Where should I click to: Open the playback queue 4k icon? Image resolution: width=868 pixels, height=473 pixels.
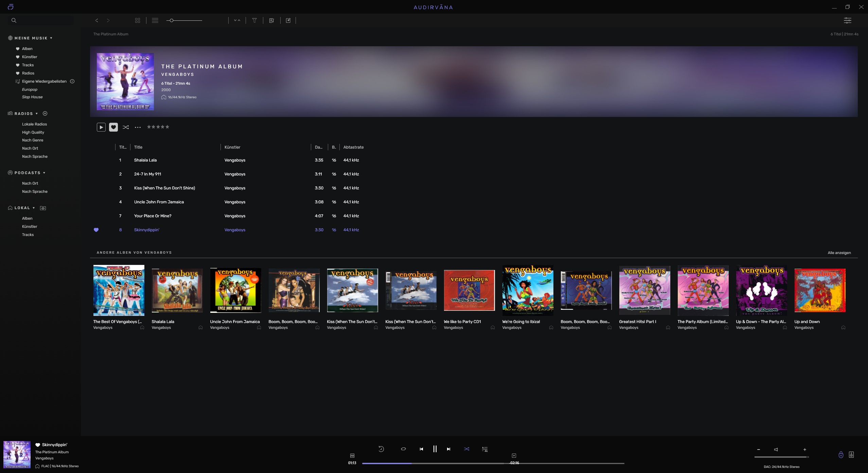(x=485, y=449)
